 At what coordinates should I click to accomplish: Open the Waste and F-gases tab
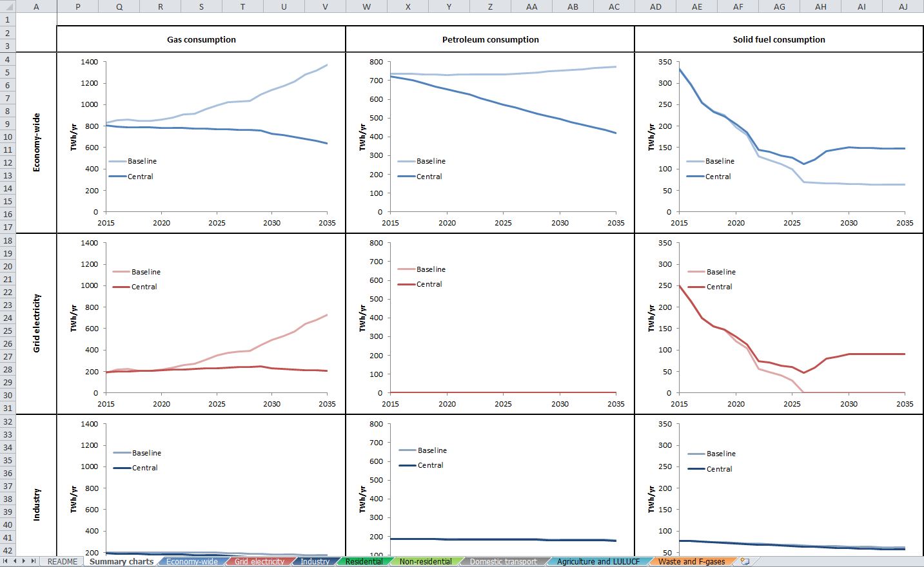[x=691, y=561]
